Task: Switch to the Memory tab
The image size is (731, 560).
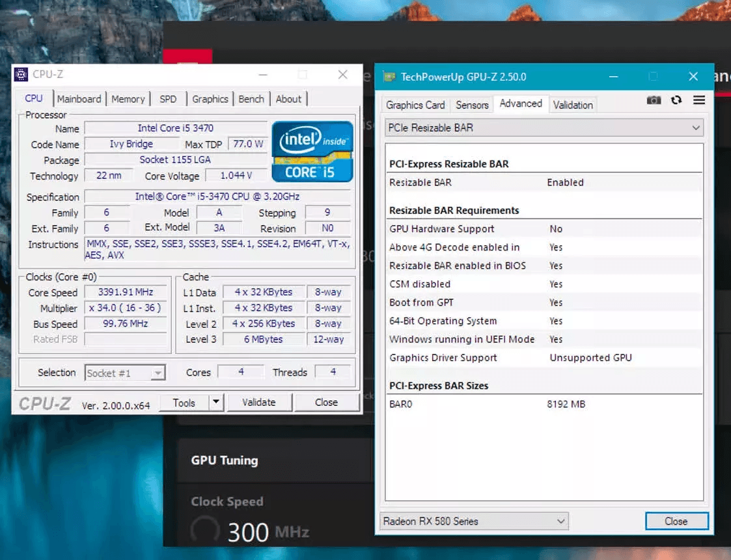Action: pos(128,99)
